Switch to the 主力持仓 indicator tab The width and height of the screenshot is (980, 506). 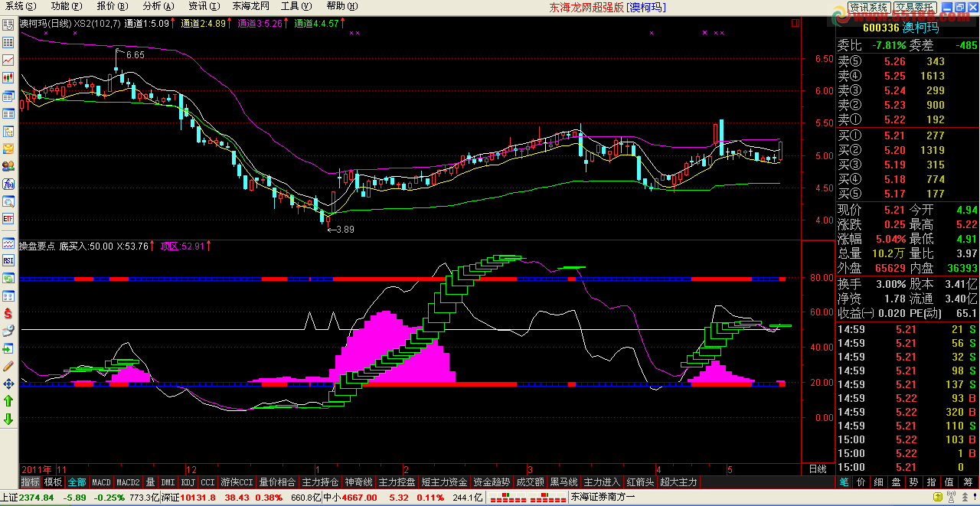pyautogui.click(x=320, y=482)
